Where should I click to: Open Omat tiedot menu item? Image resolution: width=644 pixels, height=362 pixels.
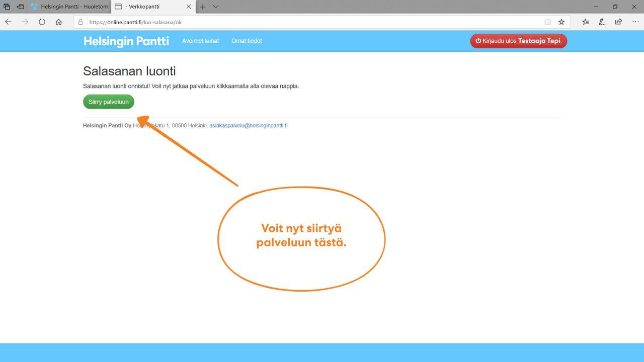tap(247, 41)
